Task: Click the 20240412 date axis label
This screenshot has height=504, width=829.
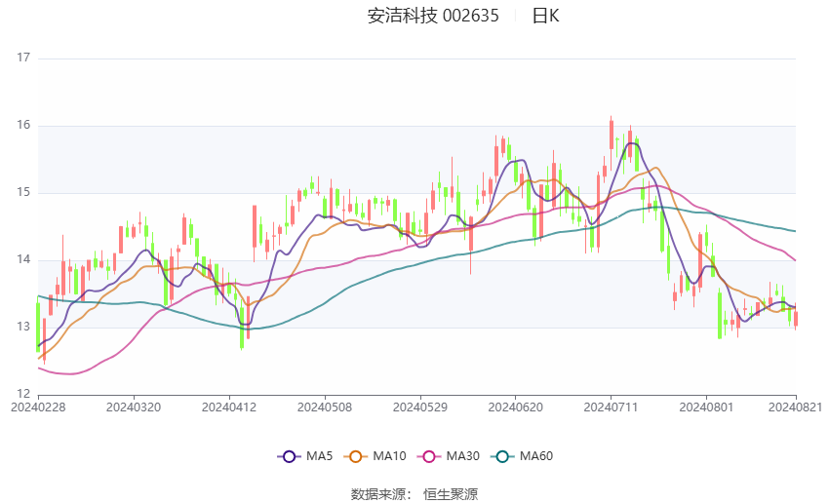Action: pos(229,407)
